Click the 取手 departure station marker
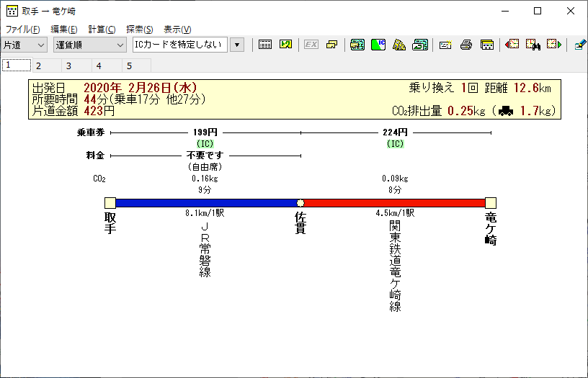Viewport: 588px width, 378px height. click(110, 203)
